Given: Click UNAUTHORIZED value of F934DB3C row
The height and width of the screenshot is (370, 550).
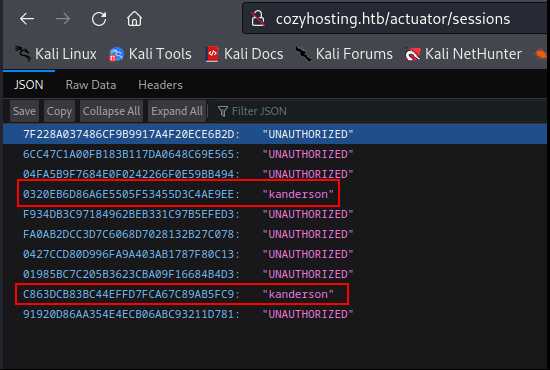Looking at the screenshot, I should [308, 214].
